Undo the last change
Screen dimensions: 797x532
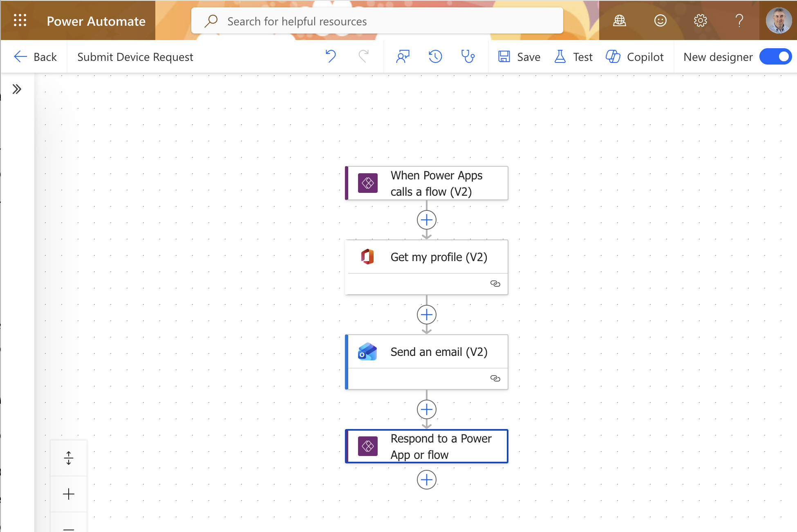pos(331,56)
